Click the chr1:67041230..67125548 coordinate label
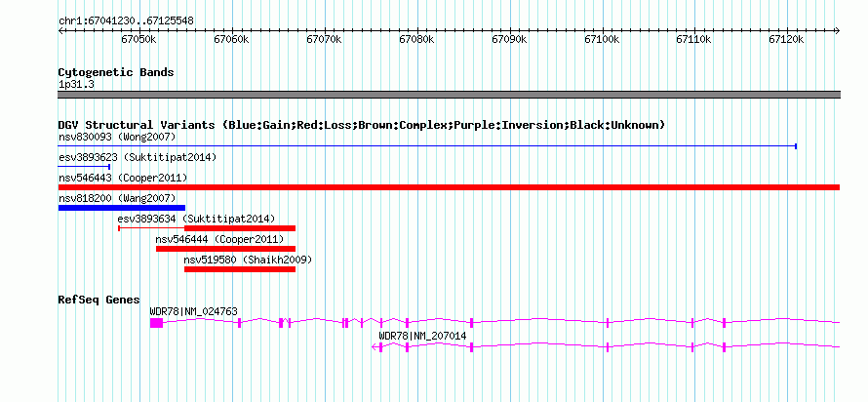The width and height of the screenshot is (868, 402). click(x=126, y=21)
